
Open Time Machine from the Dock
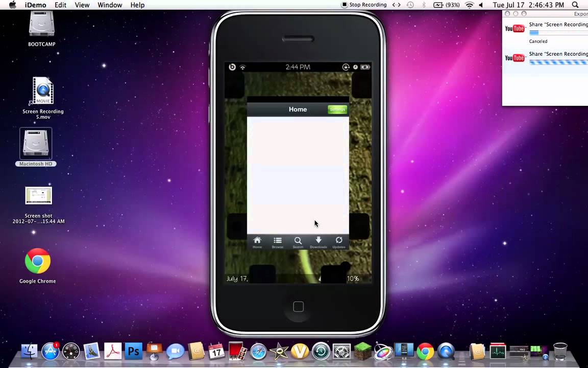[x=321, y=352]
